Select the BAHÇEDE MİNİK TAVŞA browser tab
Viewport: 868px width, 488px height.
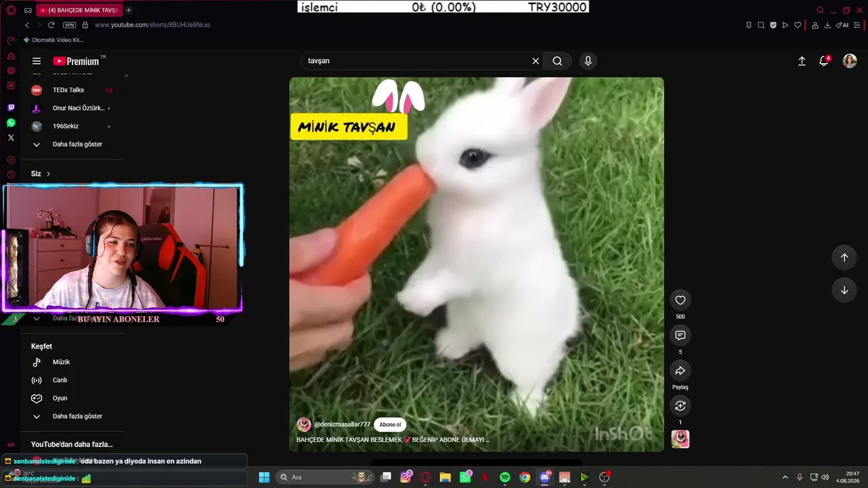tap(79, 10)
